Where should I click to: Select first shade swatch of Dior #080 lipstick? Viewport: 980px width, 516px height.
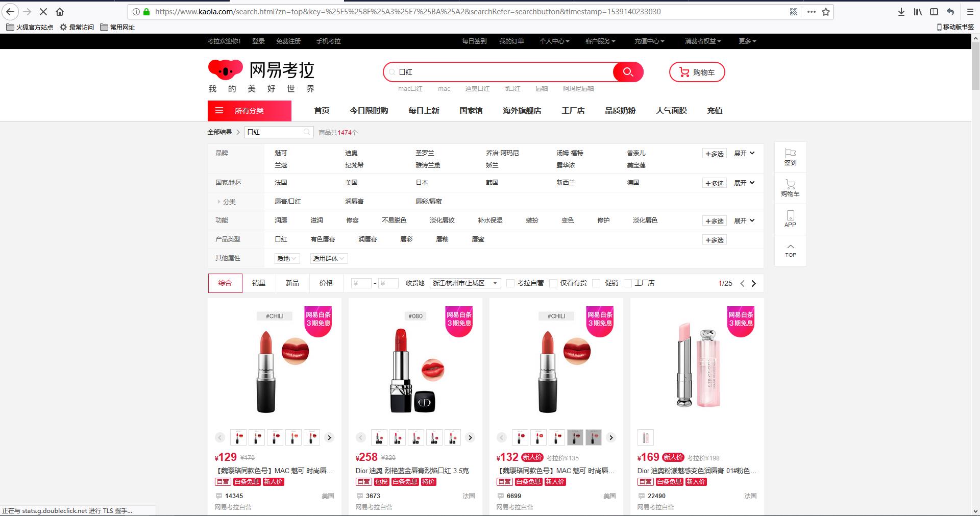point(379,437)
